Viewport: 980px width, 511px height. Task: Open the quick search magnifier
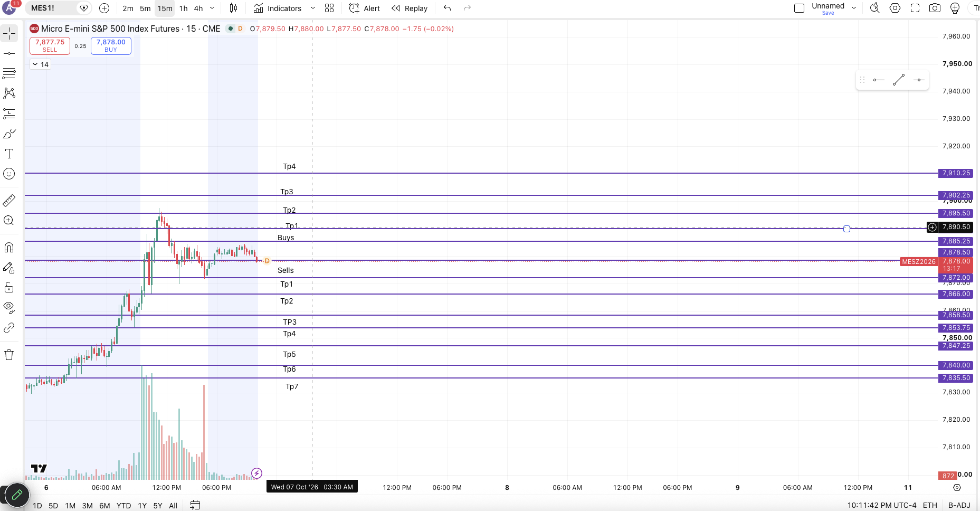(875, 8)
